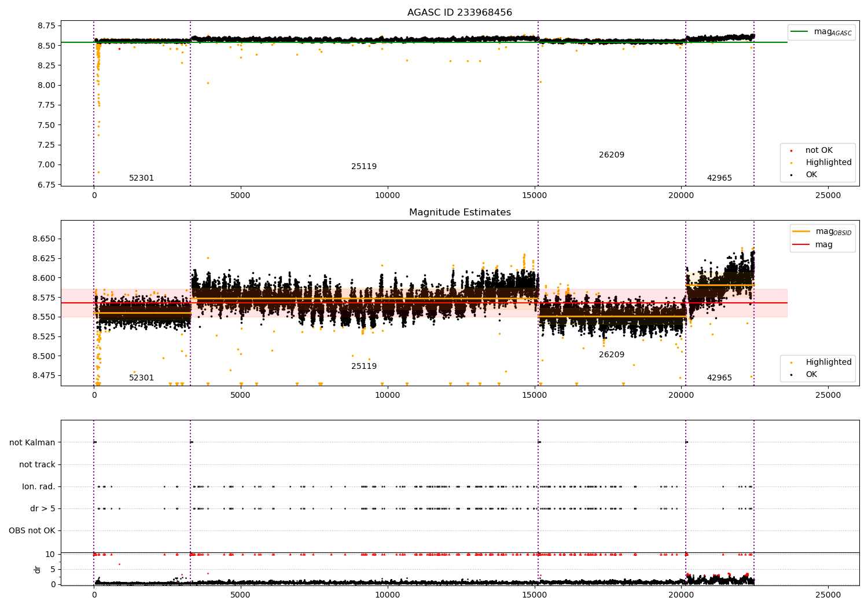Click the 'not Kalman' row label
Viewport: 868px width, 608px height.
(32, 442)
